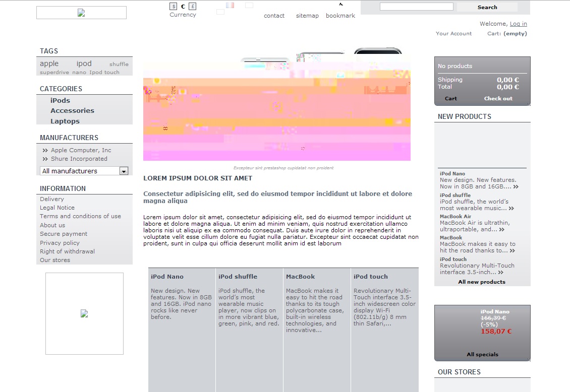Click the double arrow after iPod touch description
This screenshot has width=570, height=392.
point(501,272)
